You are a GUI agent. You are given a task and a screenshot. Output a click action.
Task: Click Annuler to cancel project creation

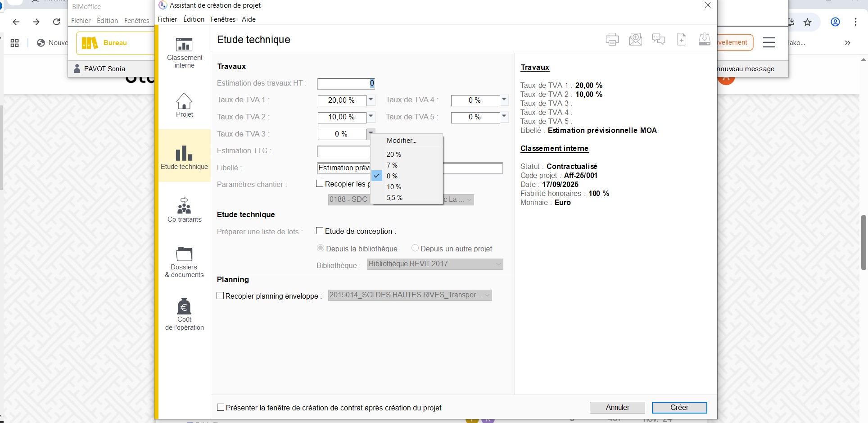(617, 408)
